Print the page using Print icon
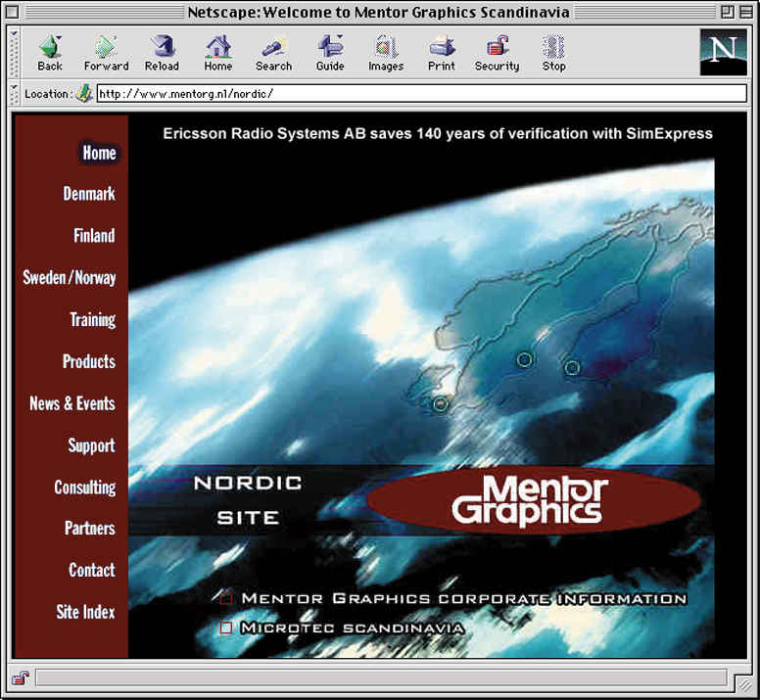760x700 pixels. [x=442, y=47]
